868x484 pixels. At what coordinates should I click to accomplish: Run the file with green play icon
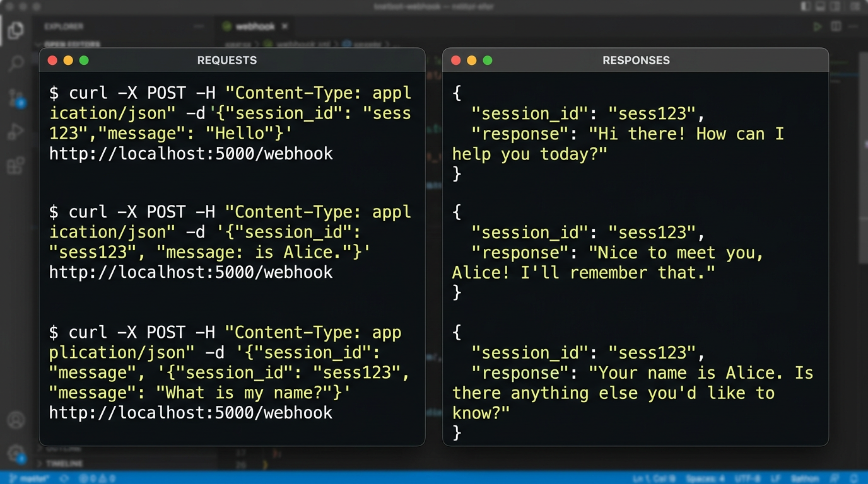tap(818, 26)
